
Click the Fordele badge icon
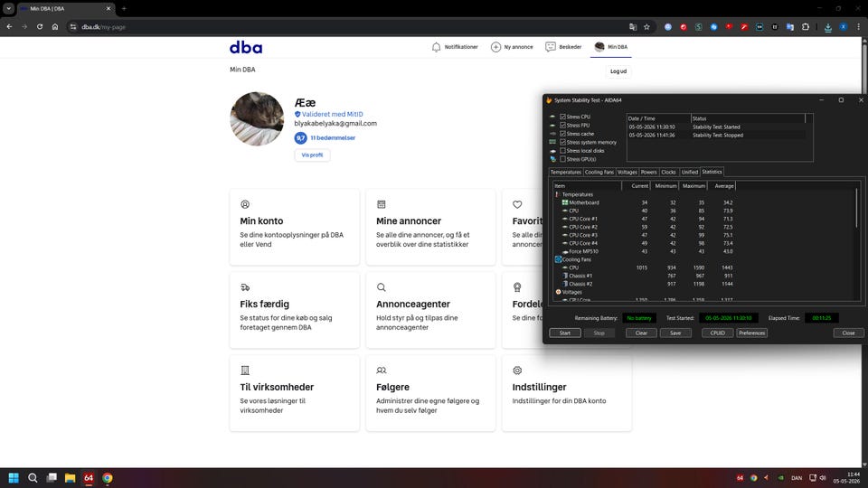pos(517,287)
